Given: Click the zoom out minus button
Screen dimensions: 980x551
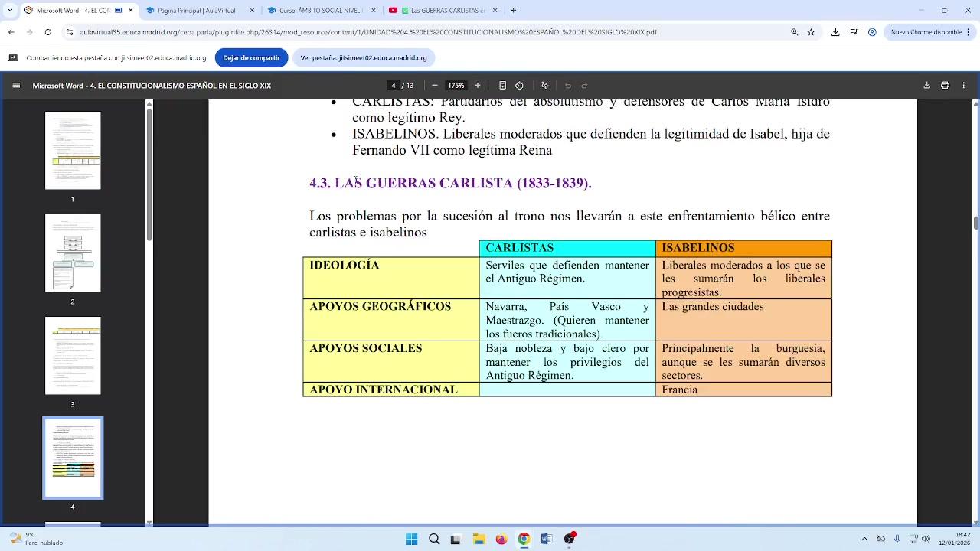Looking at the screenshot, I should pos(435,86).
